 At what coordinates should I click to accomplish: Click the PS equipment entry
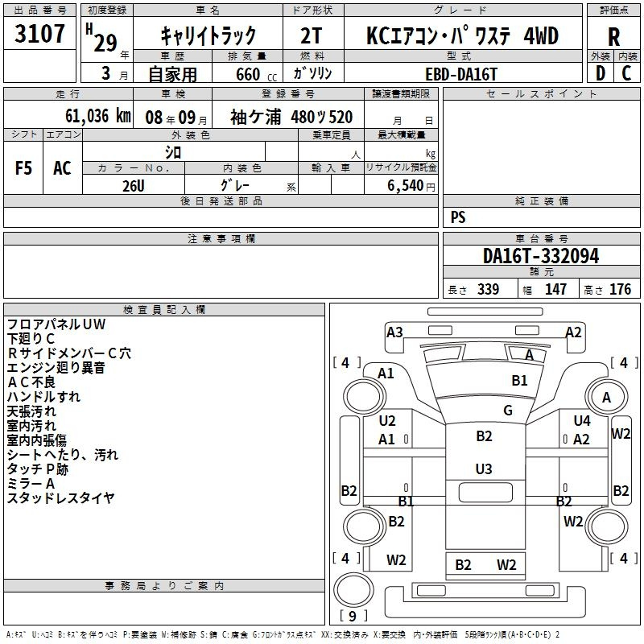(x=458, y=217)
